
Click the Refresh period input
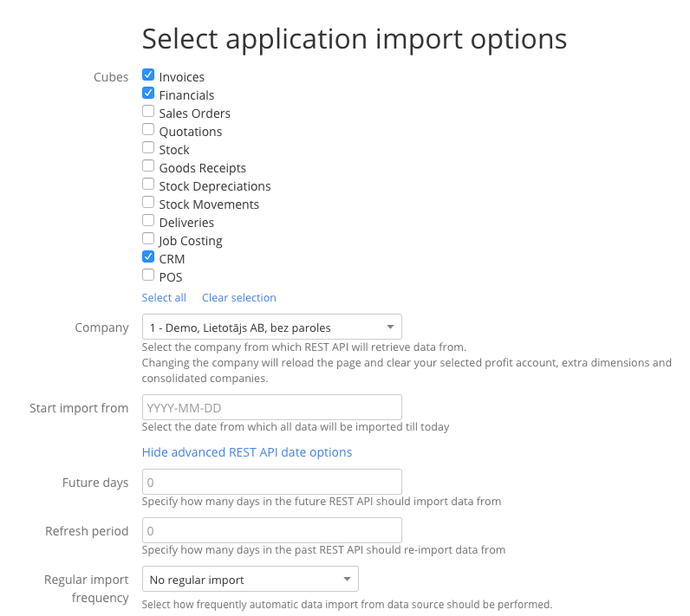coord(271,530)
